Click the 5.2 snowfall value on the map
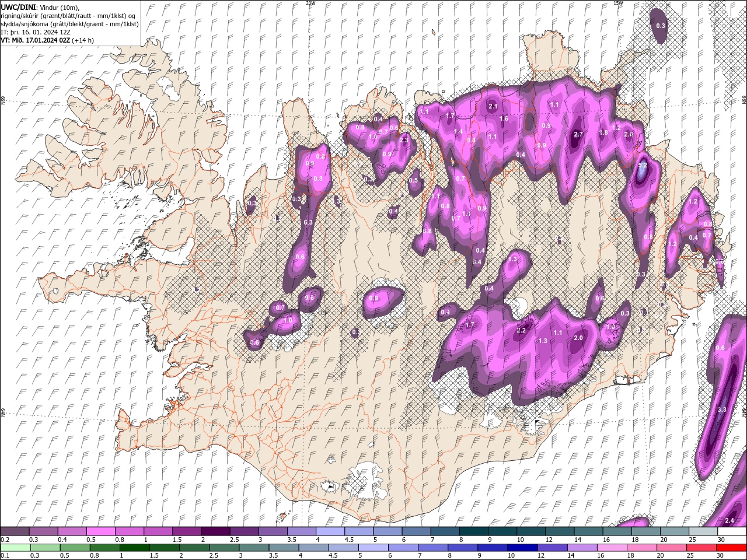 coord(643,166)
